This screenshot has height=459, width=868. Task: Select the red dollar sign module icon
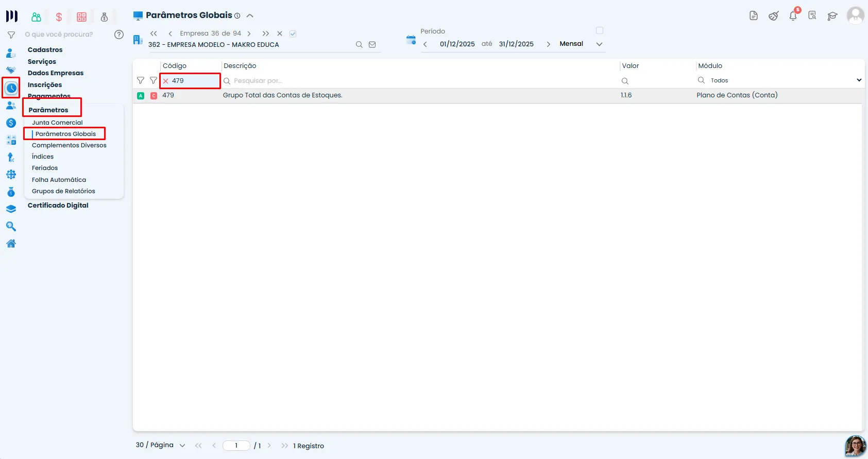(59, 17)
